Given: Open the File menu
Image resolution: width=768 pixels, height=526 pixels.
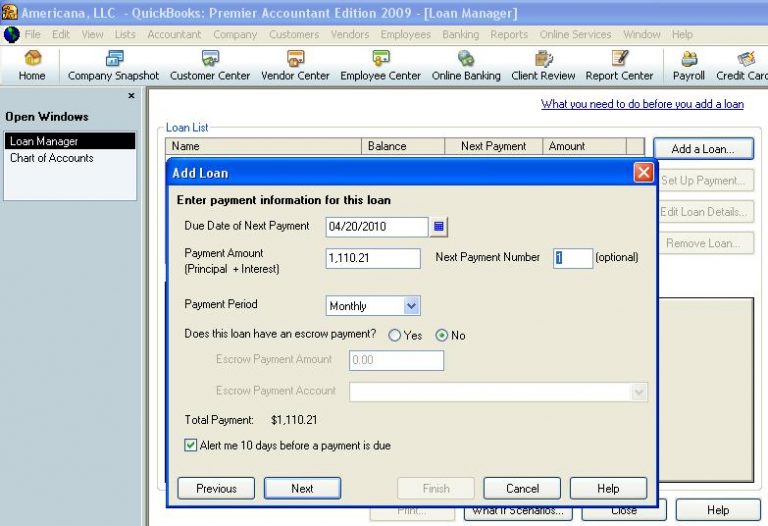Looking at the screenshot, I should pyautogui.click(x=32, y=34).
